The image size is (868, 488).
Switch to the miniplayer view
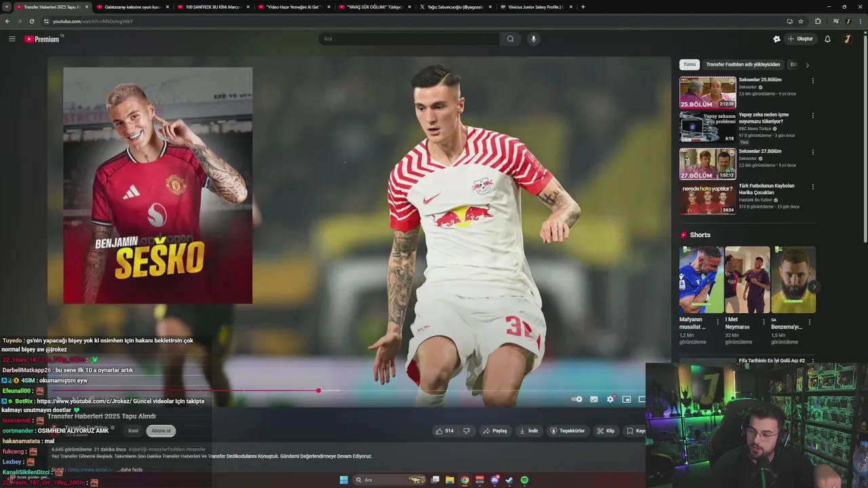click(x=627, y=399)
